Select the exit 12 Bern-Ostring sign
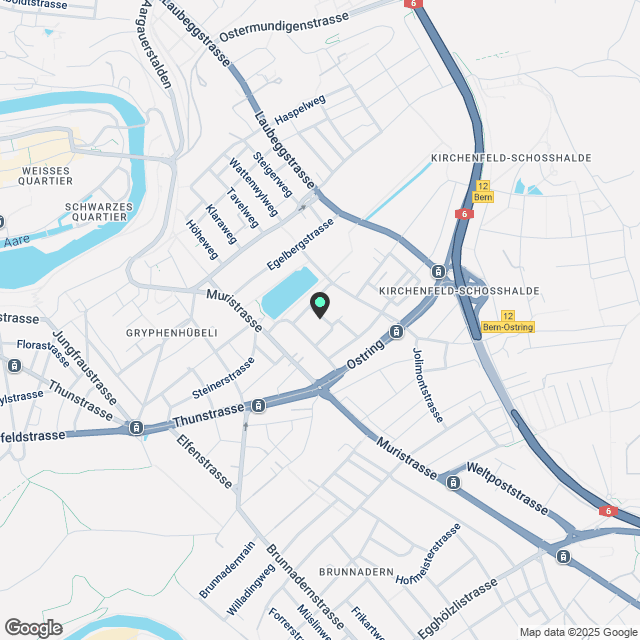640x640 pixels. click(508, 322)
